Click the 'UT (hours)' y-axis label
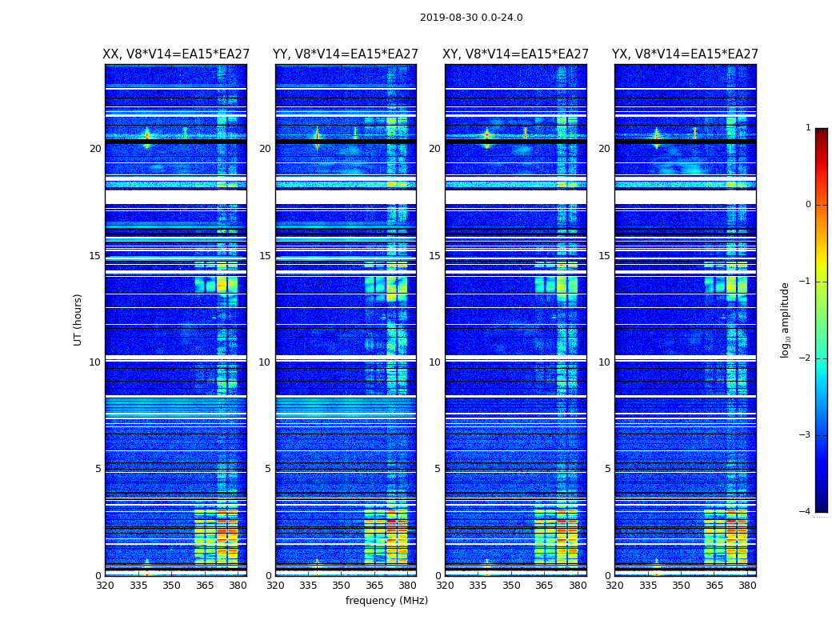 [78, 320]
